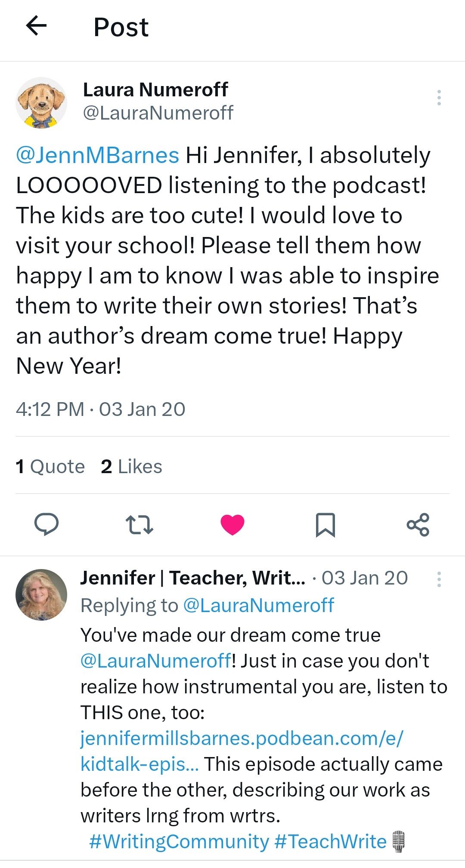View the 2 Likes list

tap(131, 467)
